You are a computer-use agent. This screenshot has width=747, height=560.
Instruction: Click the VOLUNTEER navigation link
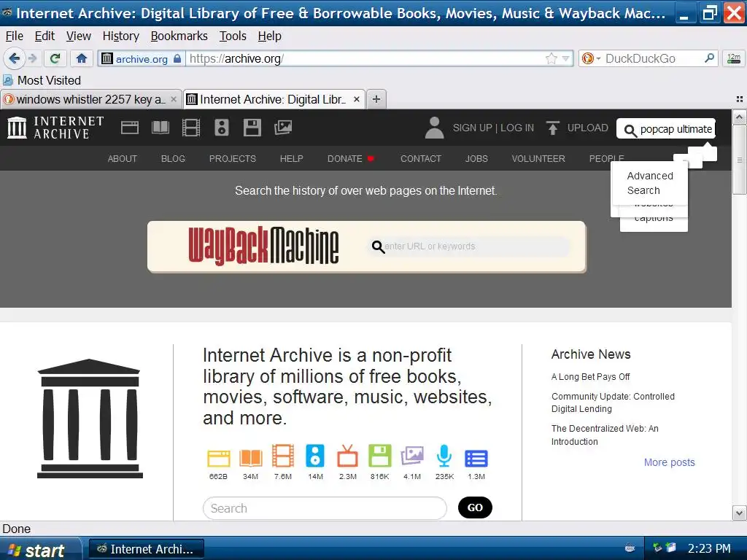538,158
